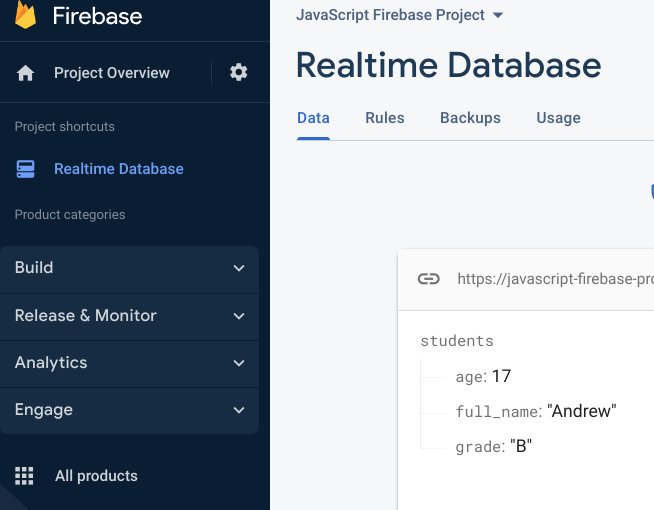Click the All products grid icon
This screenshot has height=510, width=654.
click(x=25, y=476)
